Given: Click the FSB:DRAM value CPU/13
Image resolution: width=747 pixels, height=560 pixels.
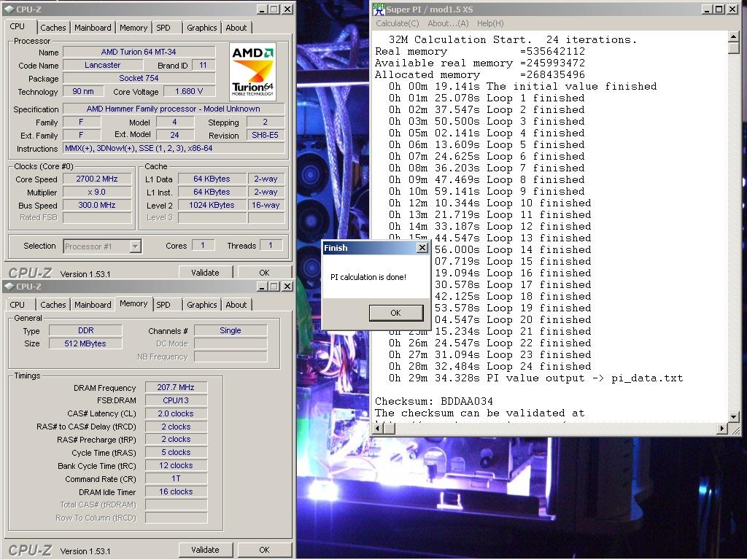Looking at the screenshot, I should 176,400.
